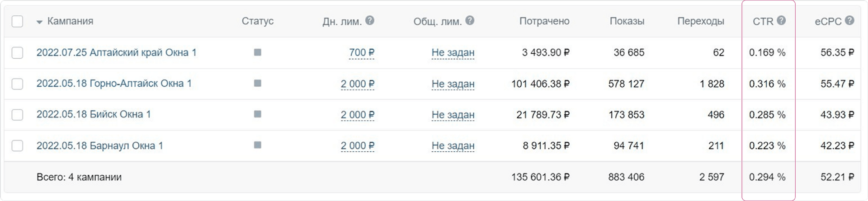This screenshot has height=201, width=868.
Task: Sort table by Показы column header
Action: point(627,21)
